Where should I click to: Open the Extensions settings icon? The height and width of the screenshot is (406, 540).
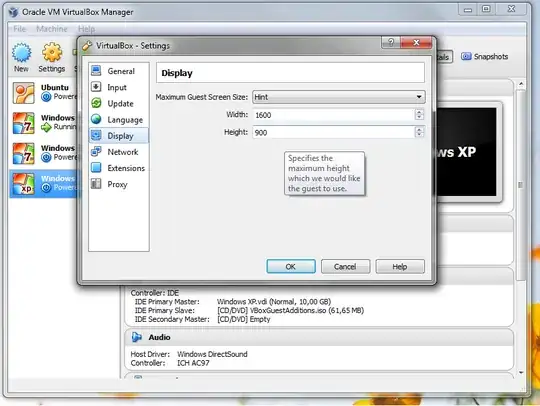[96, 168]
